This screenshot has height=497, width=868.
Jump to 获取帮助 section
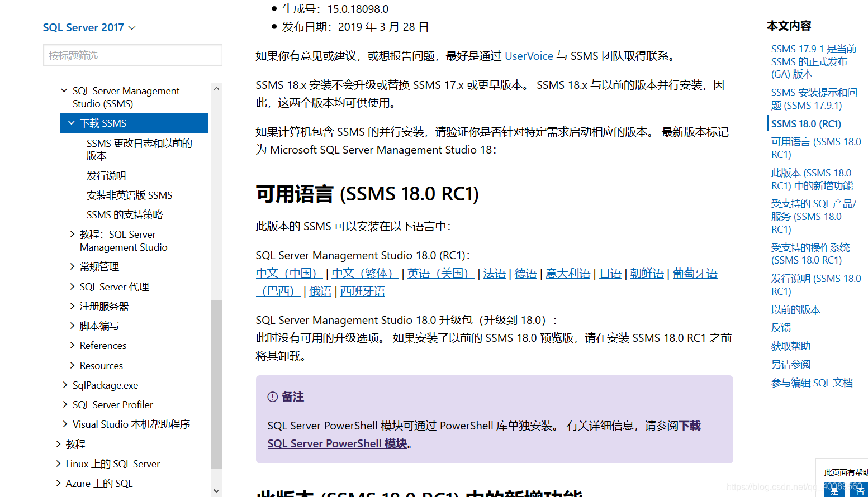point(791,346)
